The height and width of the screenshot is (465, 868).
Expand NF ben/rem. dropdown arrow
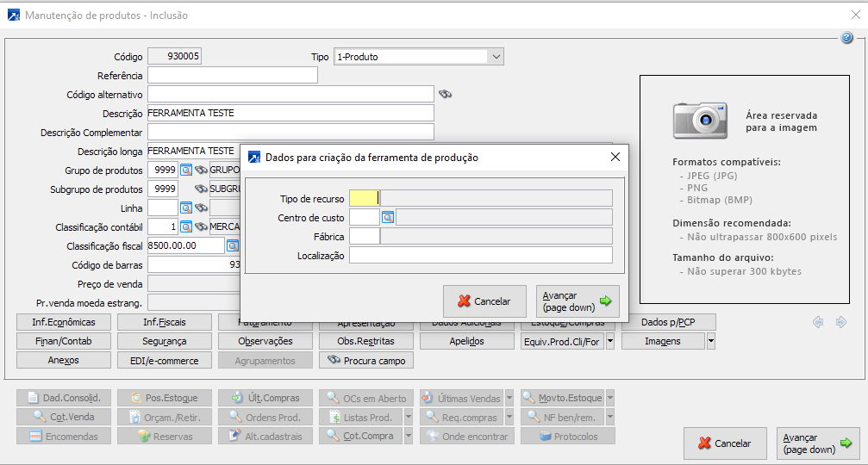pos(610,417)
